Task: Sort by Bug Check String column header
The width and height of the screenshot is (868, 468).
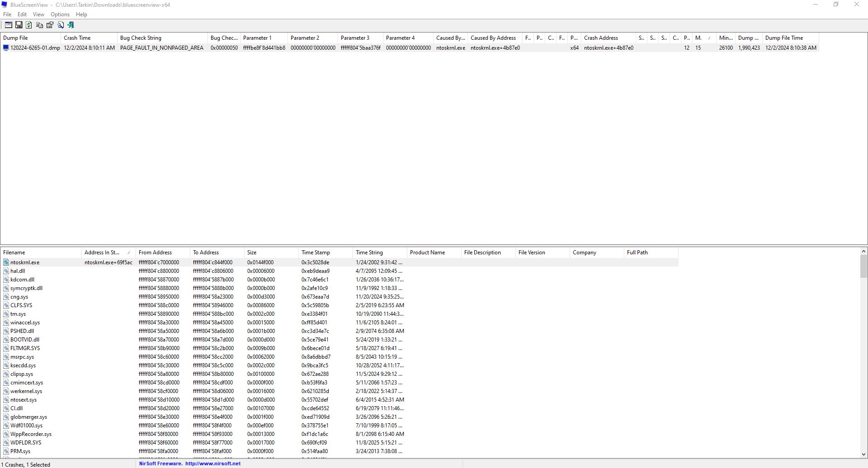Action: pyautogui.click(x=162, y=38)
